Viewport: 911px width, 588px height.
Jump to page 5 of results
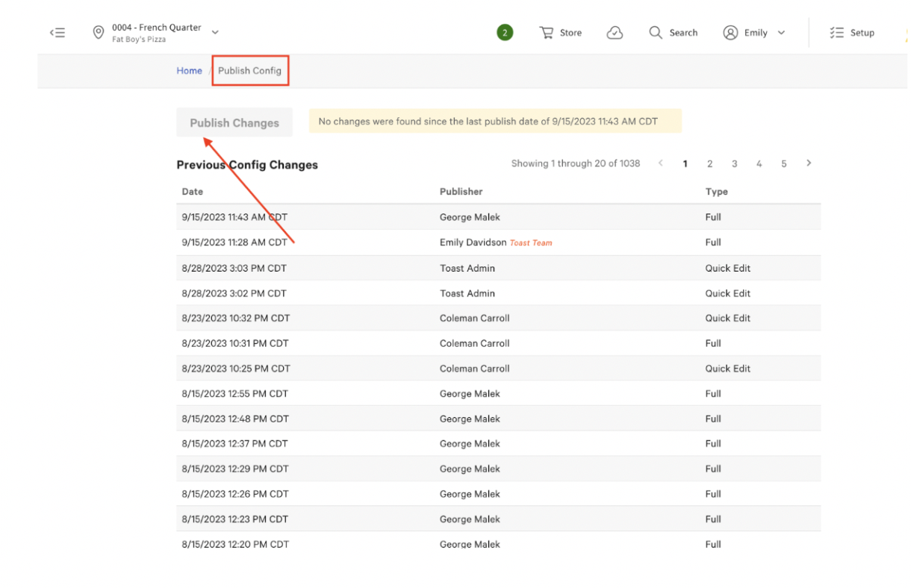coord(784,164)
